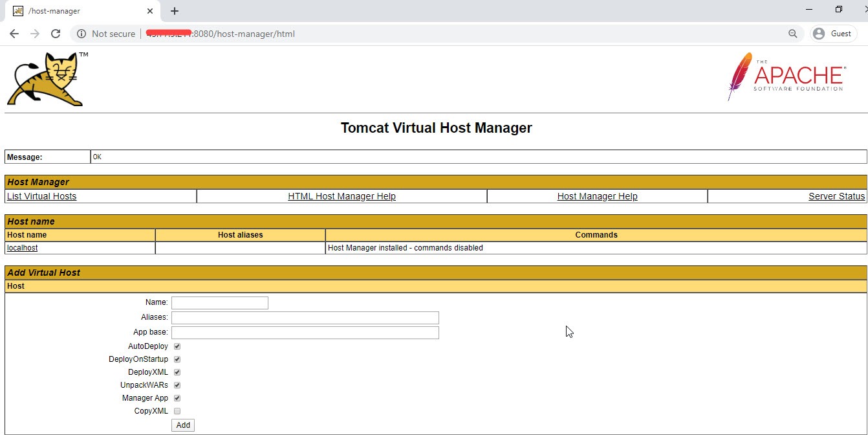Click 'Host Manager installed - commands disabled' text

tap(406, 248)
